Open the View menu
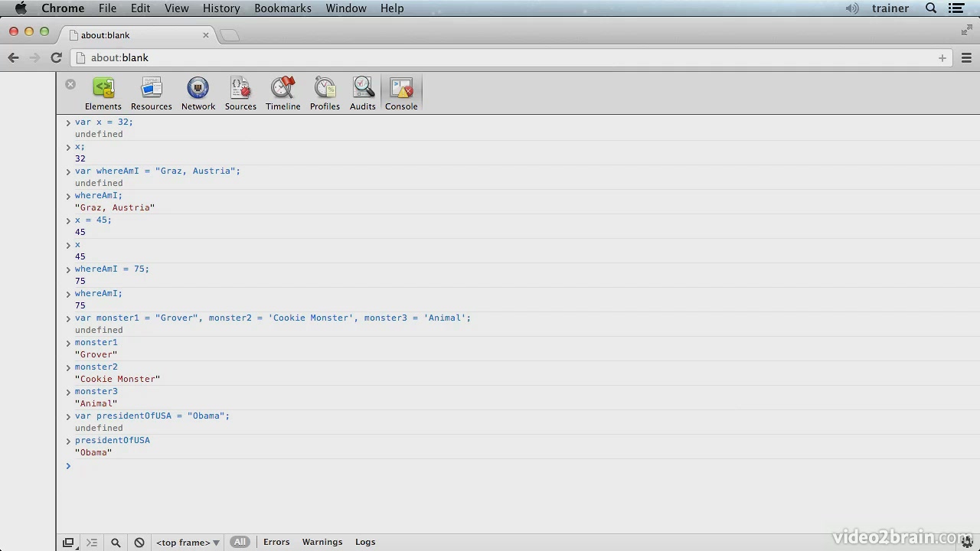The height and width of the screenshot is (551, 980). pos(176,8)
